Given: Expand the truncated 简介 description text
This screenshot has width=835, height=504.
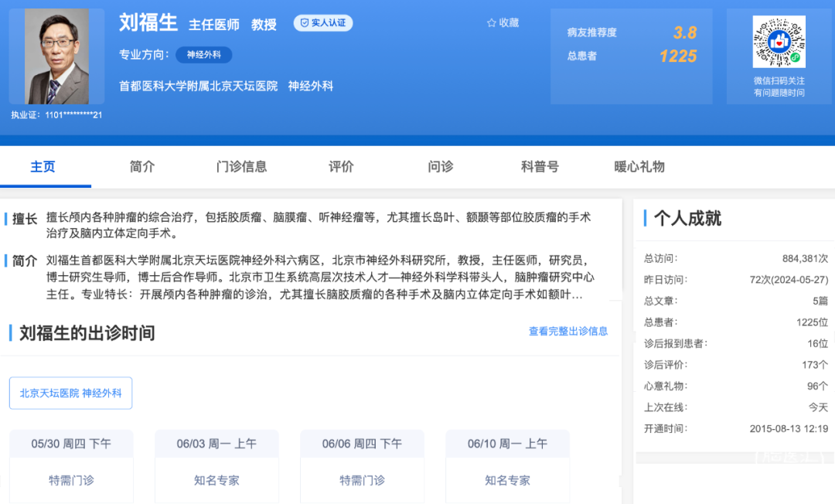Looking at the screenshot, I should tap(576, 295).
